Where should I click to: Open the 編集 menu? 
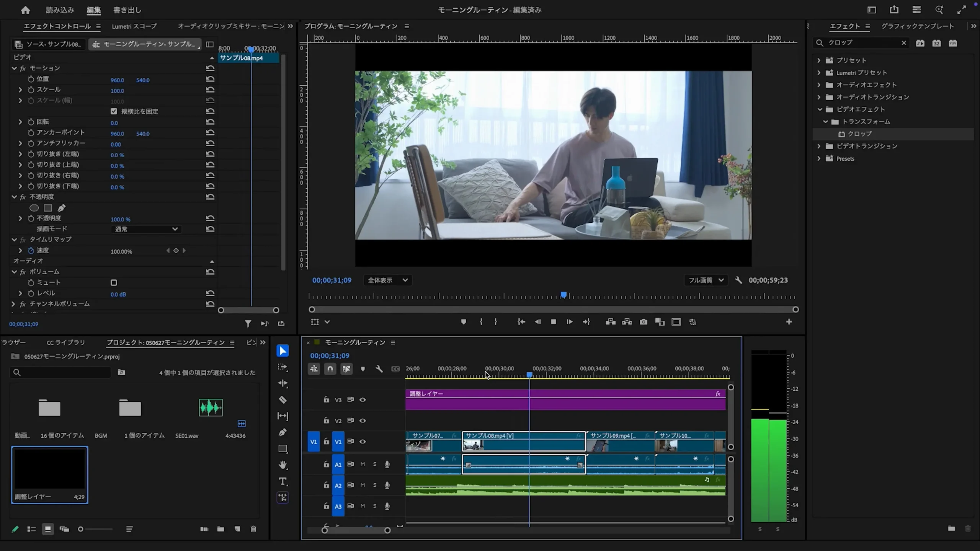click(x=93, y=10)
